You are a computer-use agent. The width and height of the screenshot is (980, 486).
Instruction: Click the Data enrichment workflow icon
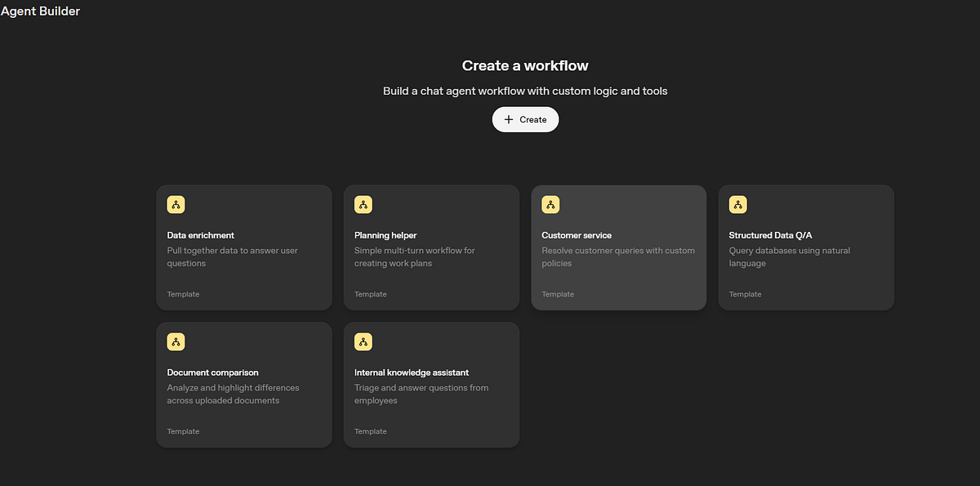(176, 205)
